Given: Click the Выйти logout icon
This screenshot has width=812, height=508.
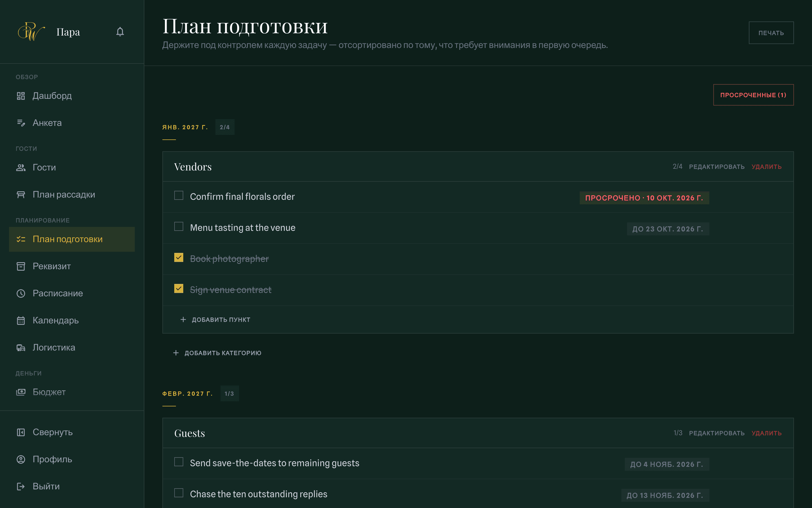Looking at the screenshot, I should (x=21, y=487).
